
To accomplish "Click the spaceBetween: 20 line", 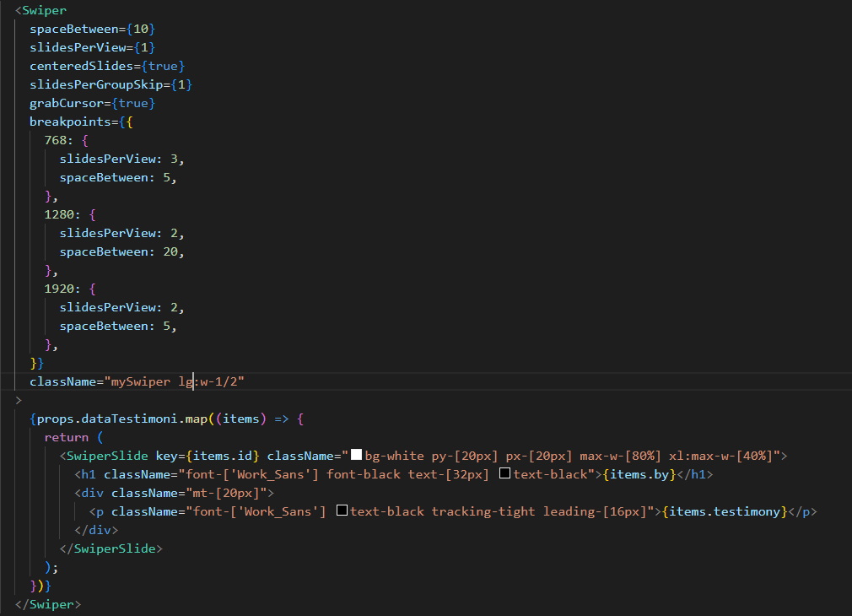I will [121, 251].
